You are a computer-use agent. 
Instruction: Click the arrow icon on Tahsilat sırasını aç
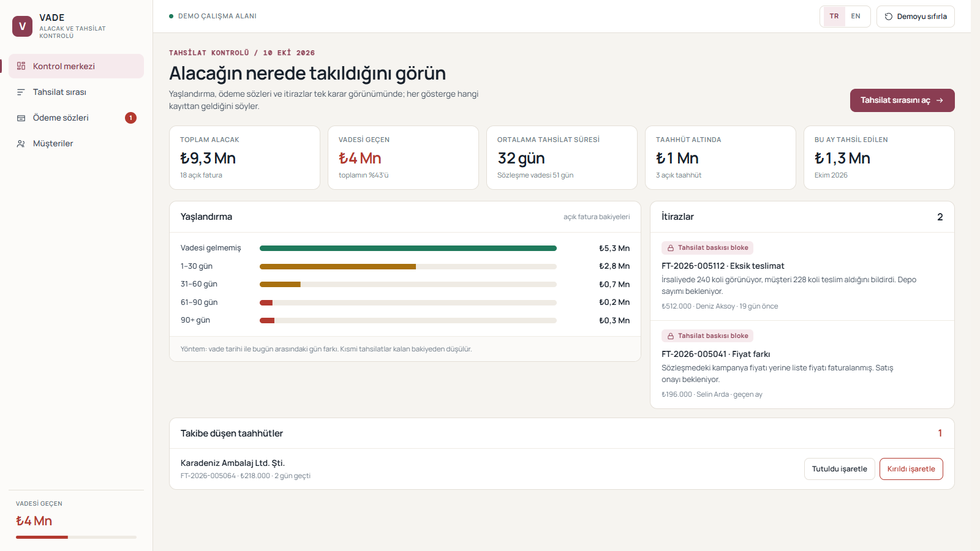[x=940, y=100]
